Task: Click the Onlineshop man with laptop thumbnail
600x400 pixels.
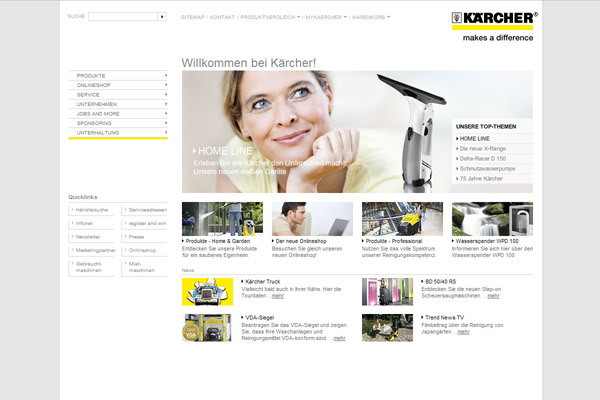Action: (x=312, y=219)
